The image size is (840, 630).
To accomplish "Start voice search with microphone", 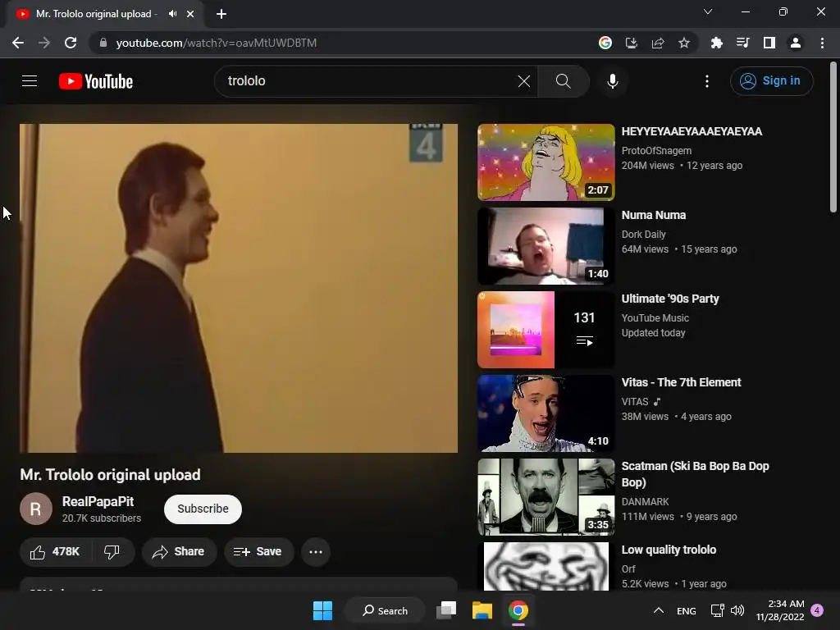I will pyautogui.click(x=612, y=81).
